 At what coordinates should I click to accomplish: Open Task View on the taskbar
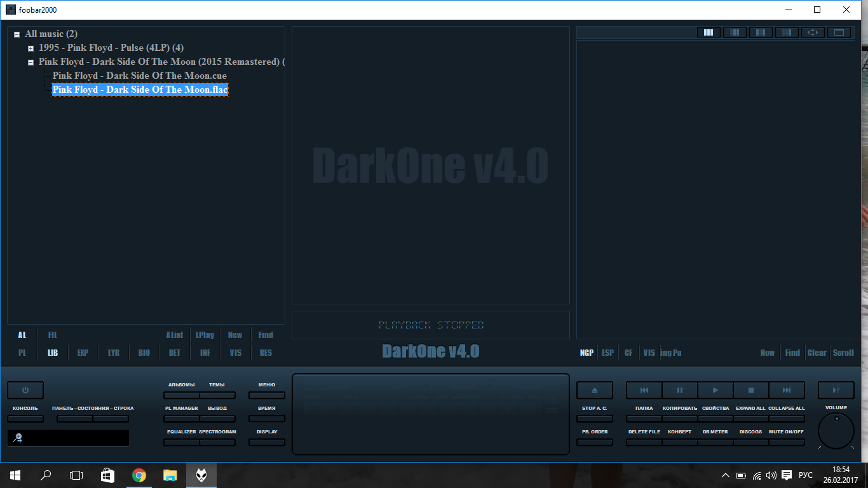(x=76, y=475)
